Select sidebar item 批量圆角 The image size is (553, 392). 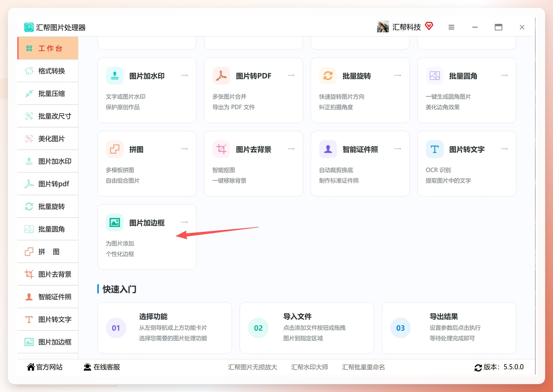click(48, 229)
